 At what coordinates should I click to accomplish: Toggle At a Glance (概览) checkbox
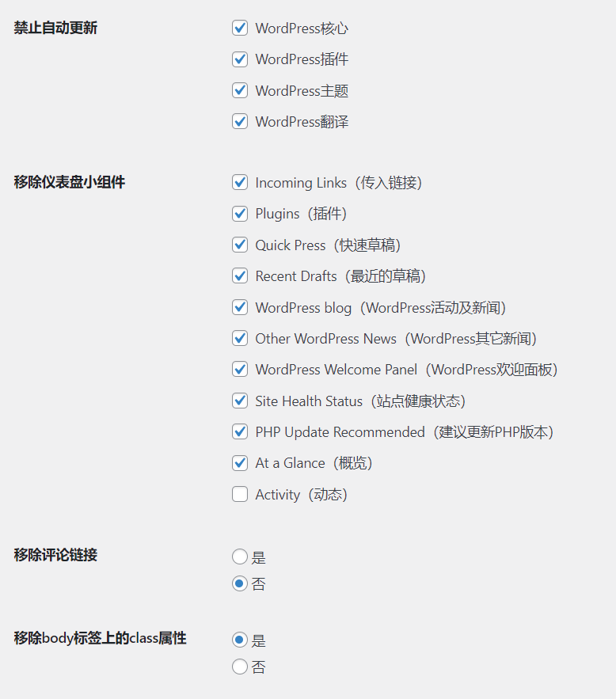[x=240, y=463]
